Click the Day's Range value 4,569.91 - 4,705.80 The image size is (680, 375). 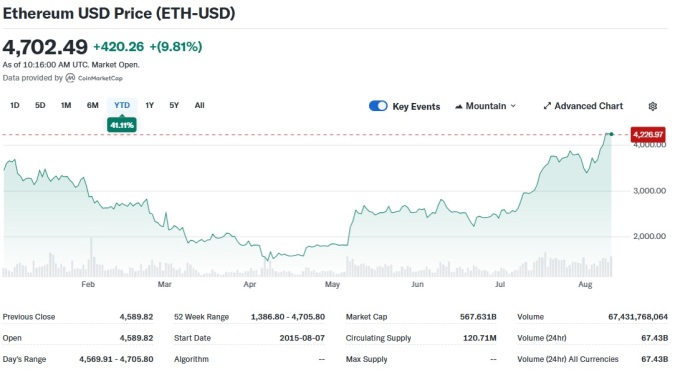(116, 359)
